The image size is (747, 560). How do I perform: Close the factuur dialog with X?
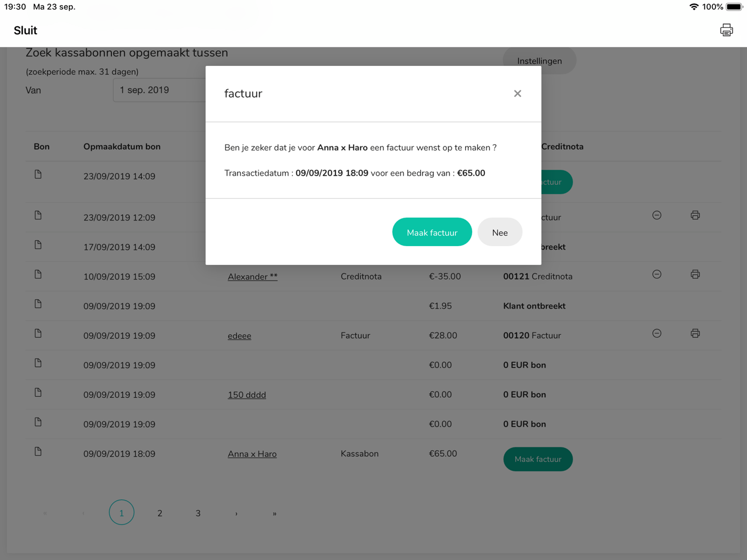(518, 93)
